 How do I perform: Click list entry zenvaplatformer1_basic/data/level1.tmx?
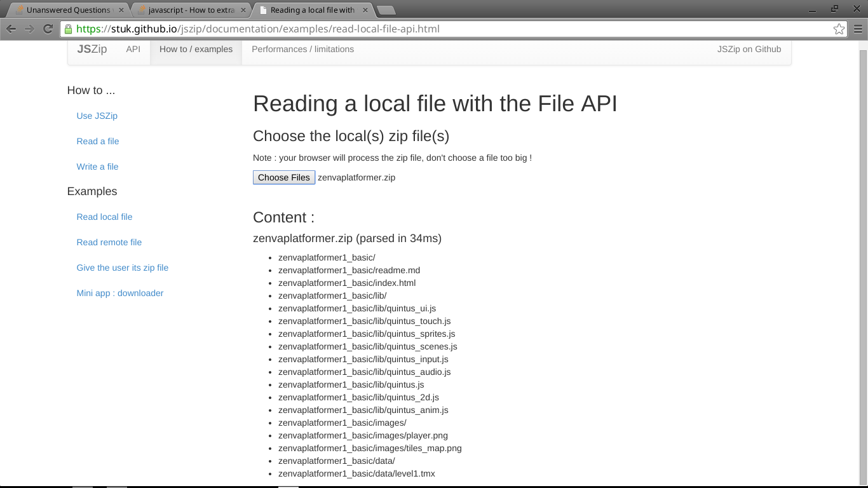pyautogui.click(x=356, y=473)
